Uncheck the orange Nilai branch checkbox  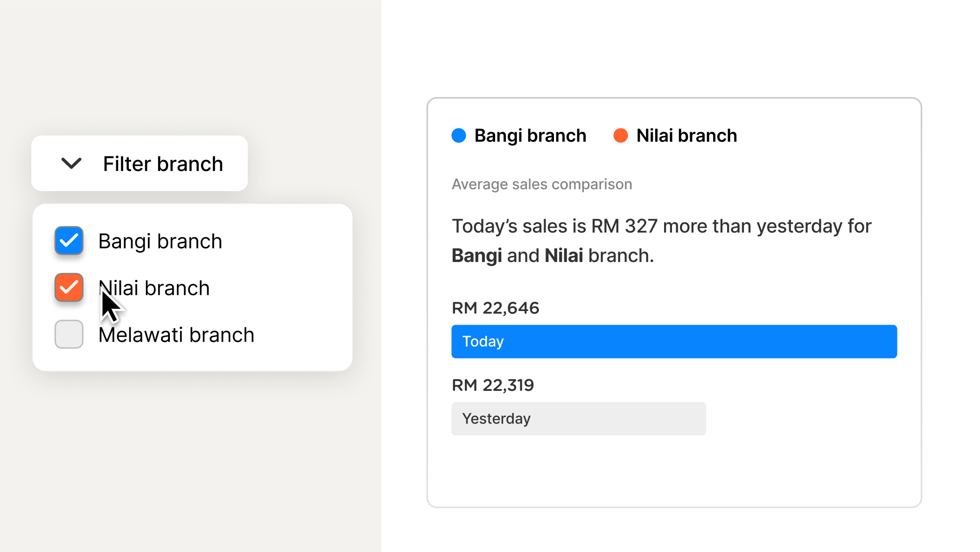(x=69, y=287)
